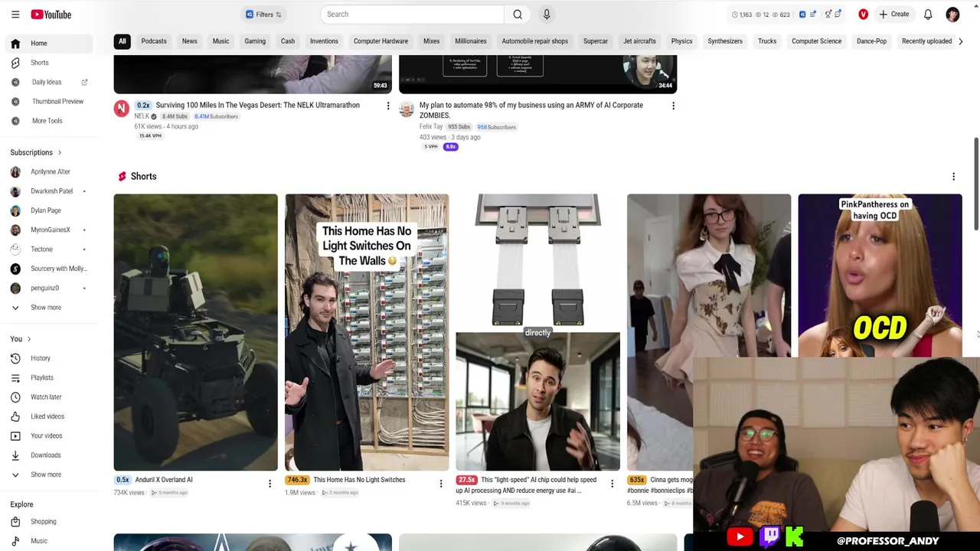Image resolution: width=980 pixels, height=551 pixels.
Task: Go to Home in sidebar
Action: pos(49,44)
